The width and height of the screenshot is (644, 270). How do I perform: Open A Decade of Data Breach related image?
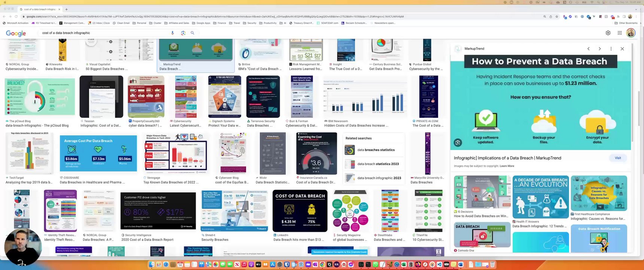tap(540, 197)
